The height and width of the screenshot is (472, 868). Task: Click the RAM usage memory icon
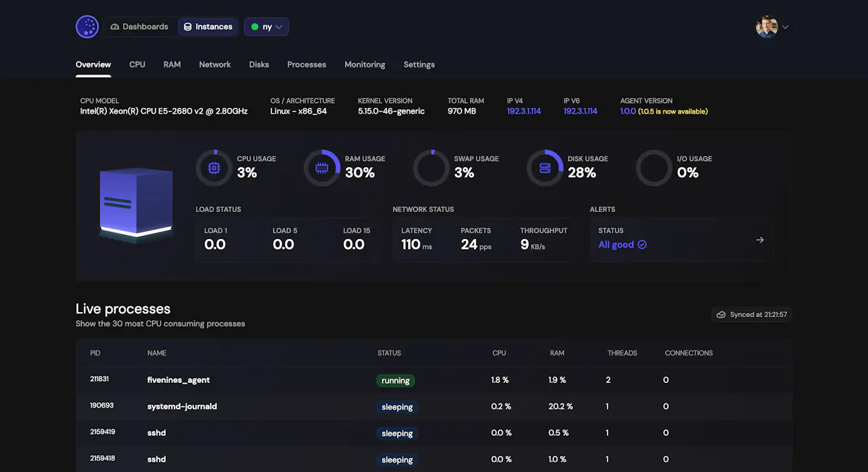[322, 168]
